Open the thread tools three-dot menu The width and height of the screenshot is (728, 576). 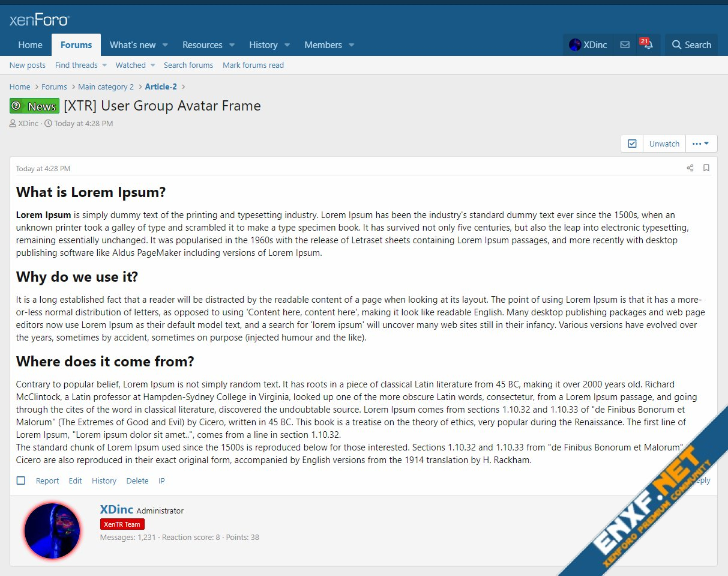tap(700, 144)
